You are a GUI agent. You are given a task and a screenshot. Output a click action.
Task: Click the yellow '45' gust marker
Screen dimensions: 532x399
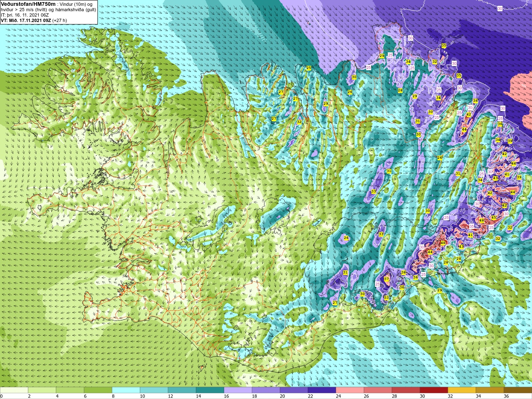494,218
